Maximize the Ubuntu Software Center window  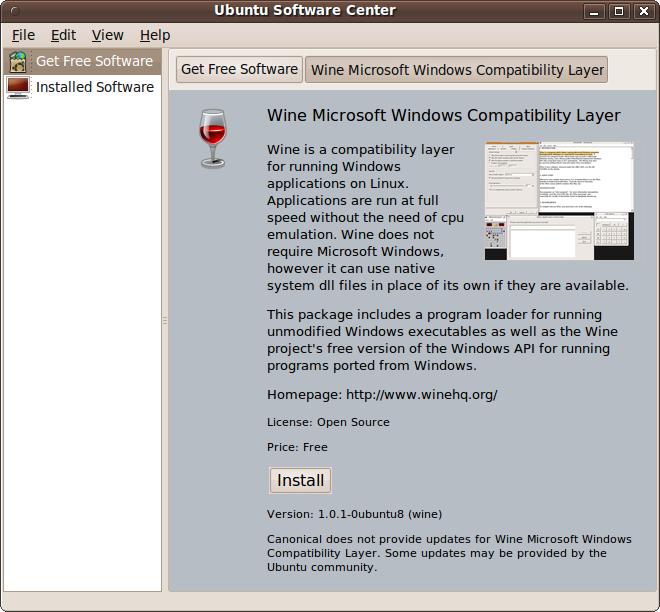(619, 11)
